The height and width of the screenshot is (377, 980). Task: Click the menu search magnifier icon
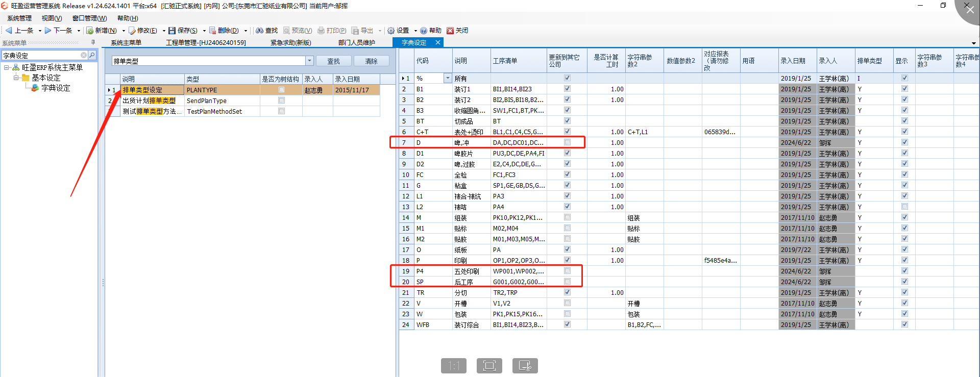92,55
